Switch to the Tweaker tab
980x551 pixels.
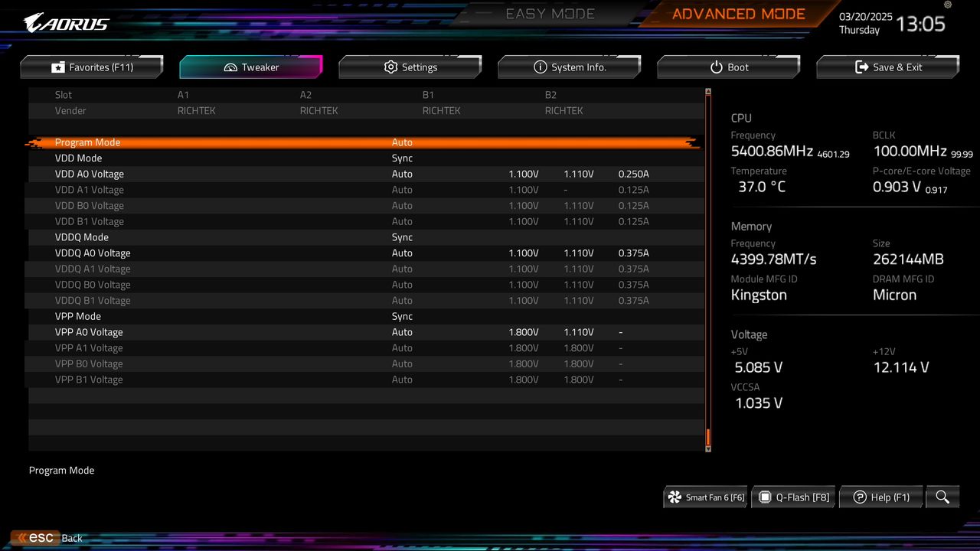[251, 67]
